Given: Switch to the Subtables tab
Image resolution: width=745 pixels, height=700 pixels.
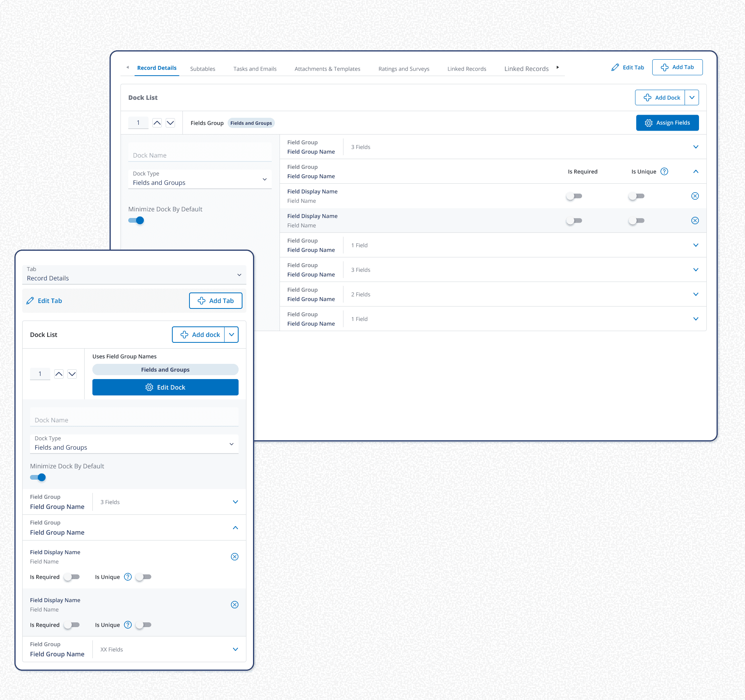Looking at the screenshot, I should (202, 69).
